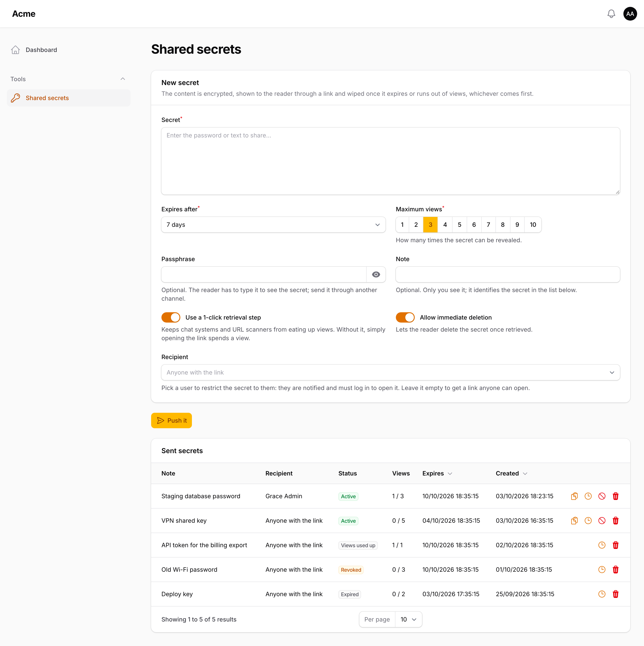Toggle Allow immediate deletion switch
The width and height of the screenshot is (644, 646).
click(405, 317)
